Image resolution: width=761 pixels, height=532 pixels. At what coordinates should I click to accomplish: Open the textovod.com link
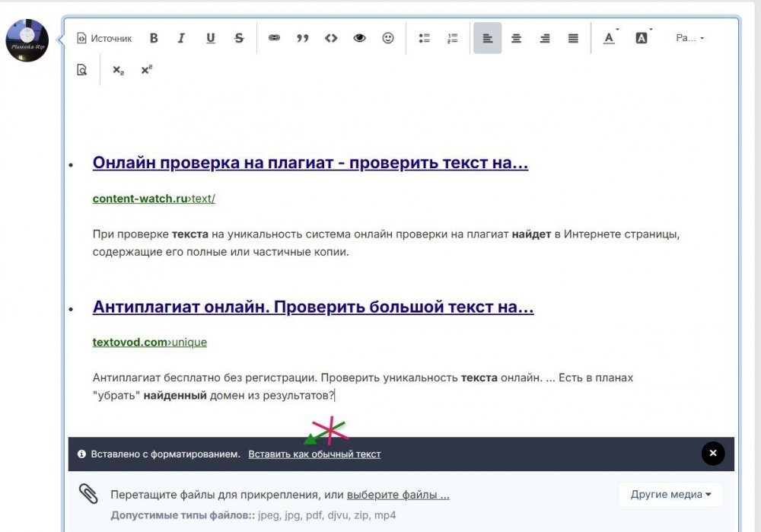pyautogui.click(x=149, y=342)
